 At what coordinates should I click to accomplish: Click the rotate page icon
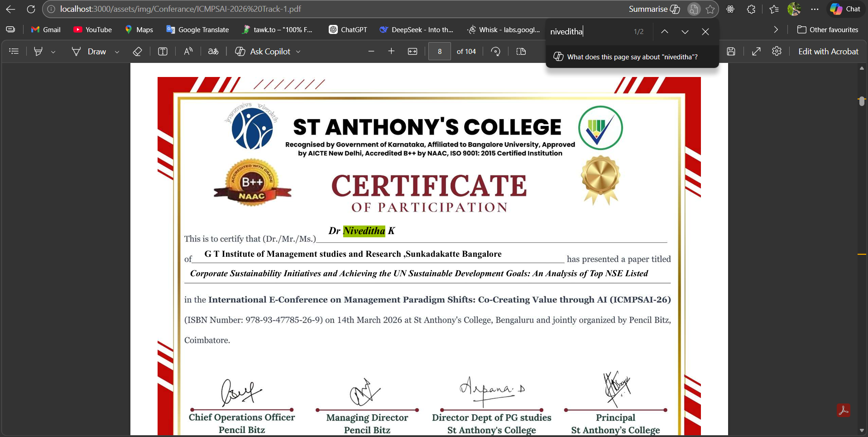pyautogui.click(x=496, y=52)
